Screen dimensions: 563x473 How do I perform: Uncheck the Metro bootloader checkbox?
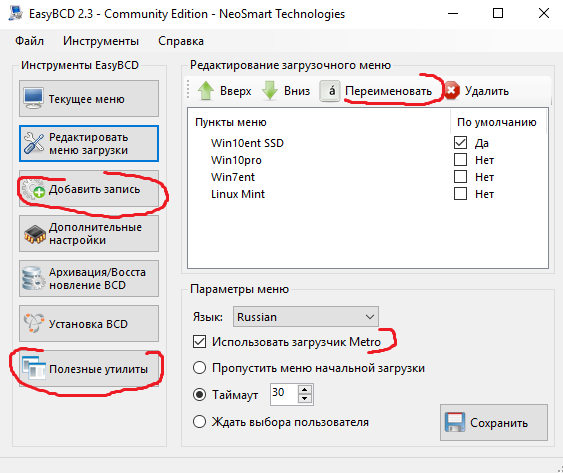coord(199,342)
